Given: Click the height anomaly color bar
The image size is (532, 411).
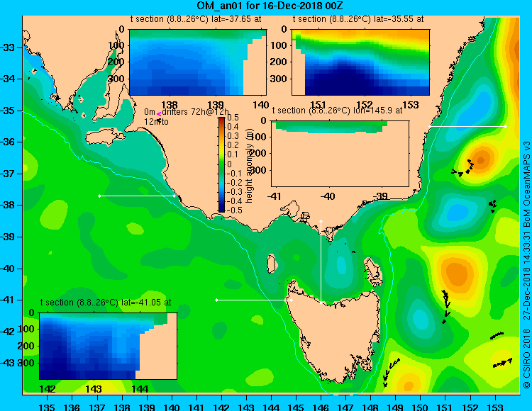Looking at the screenshot, I should (x=221, y=164).
